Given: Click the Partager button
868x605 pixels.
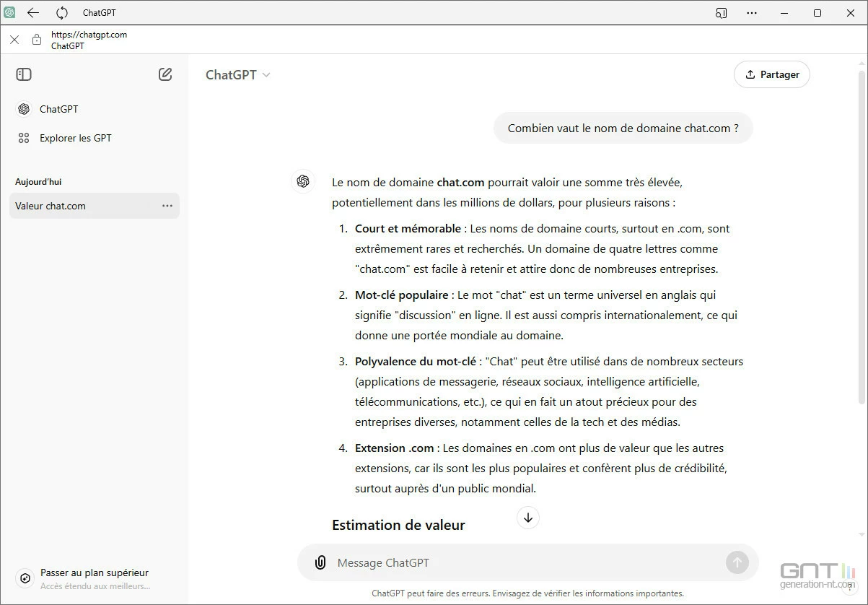Looking at the screenshot, I should pyautogui.click(x=771, y=74).
